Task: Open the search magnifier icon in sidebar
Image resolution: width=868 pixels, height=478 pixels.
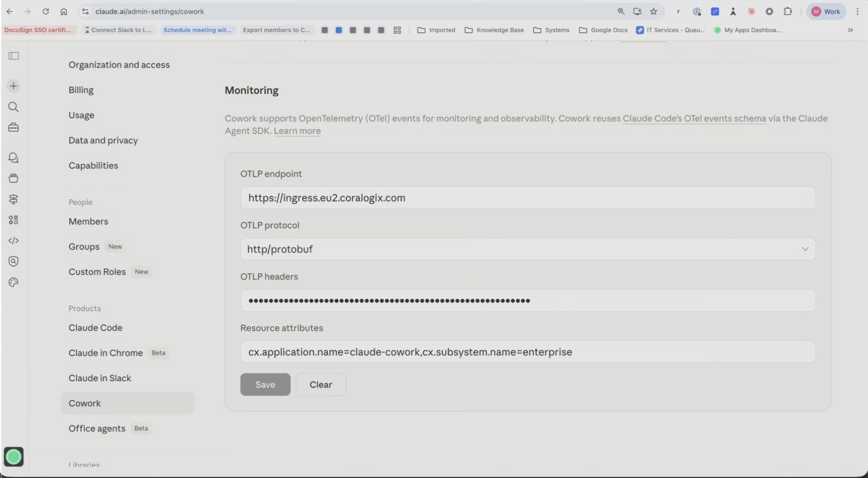Action: click(14, 107)
